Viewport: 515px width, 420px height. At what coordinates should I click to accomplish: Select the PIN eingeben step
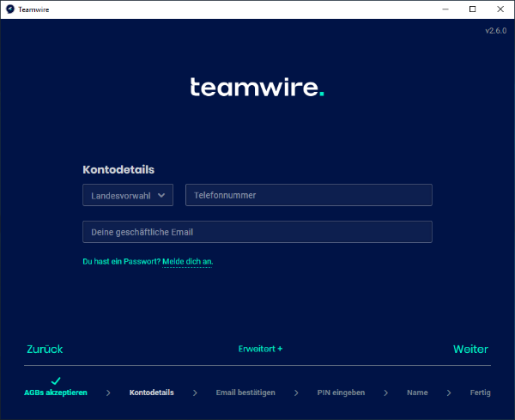(340, 393)
